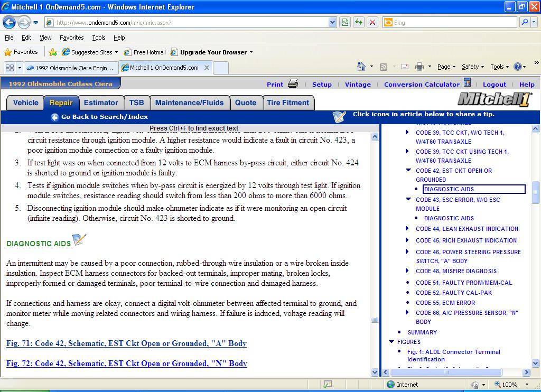Click the Logout link
The image size is (541, 392).
(494, 85)
